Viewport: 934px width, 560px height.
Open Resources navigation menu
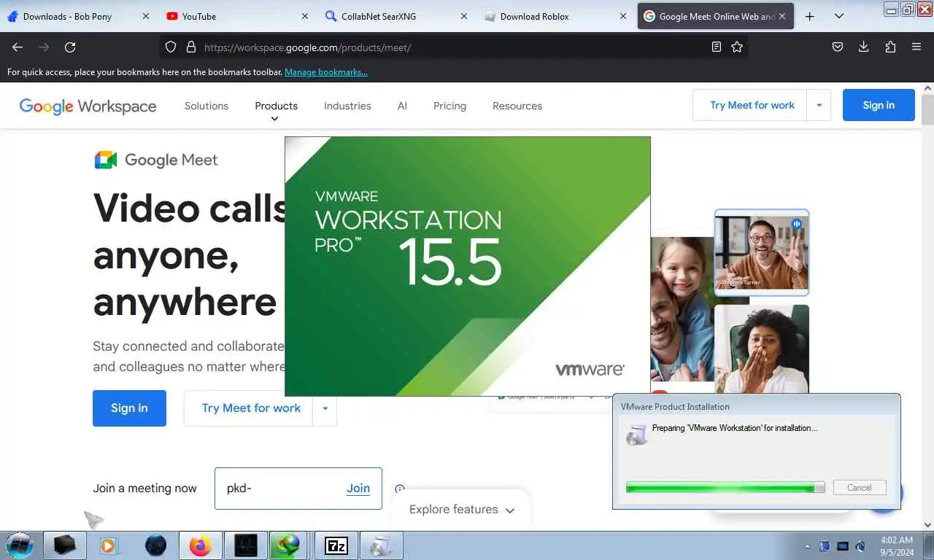point(517,106)
